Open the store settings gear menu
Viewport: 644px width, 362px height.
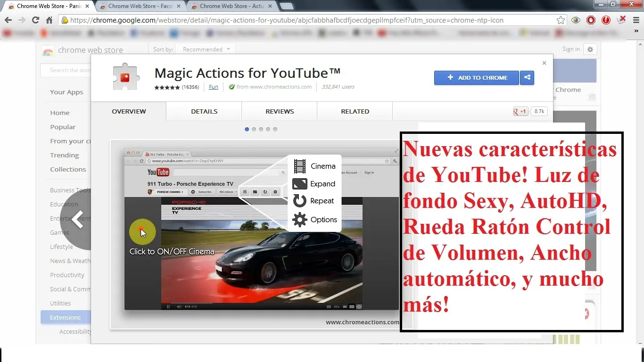click(590, 49)
